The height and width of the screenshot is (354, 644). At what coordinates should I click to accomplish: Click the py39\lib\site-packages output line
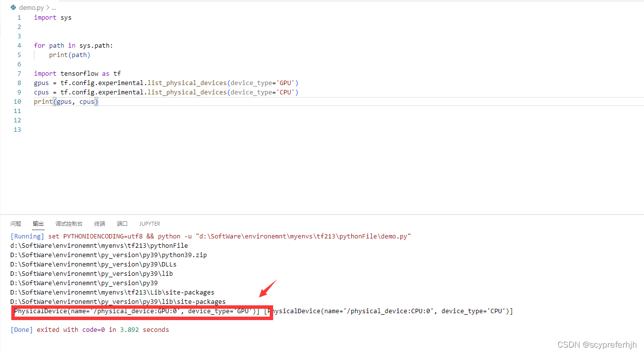coord(118,301)
